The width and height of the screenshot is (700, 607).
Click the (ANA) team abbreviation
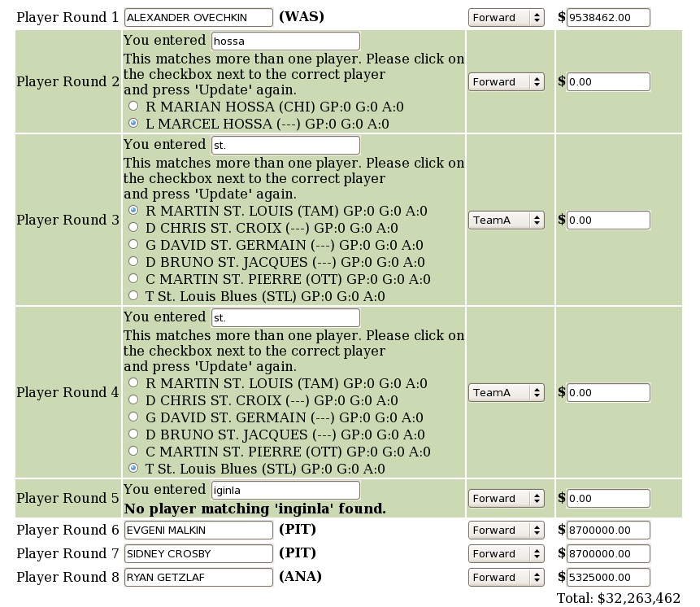300,577
